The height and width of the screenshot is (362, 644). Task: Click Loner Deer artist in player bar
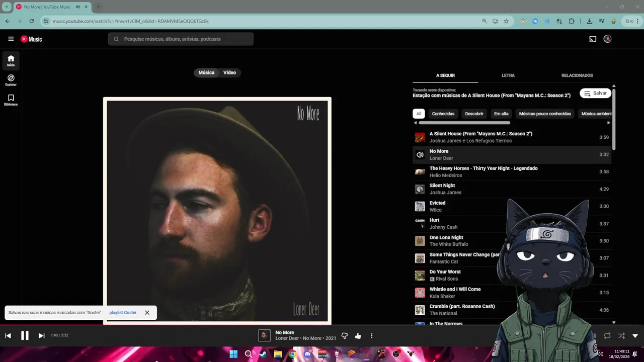(287, 339)
